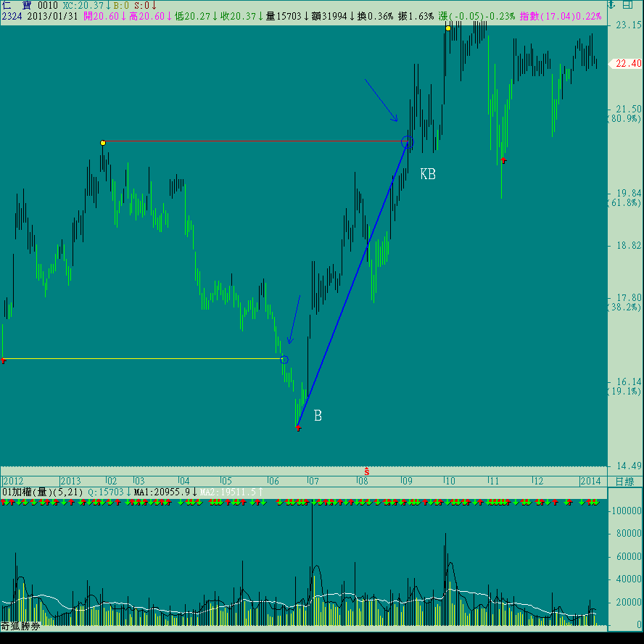Click the KB text annotation
Image resolution: width=644 pixels, height=644 pixels.
coord(428,174)
